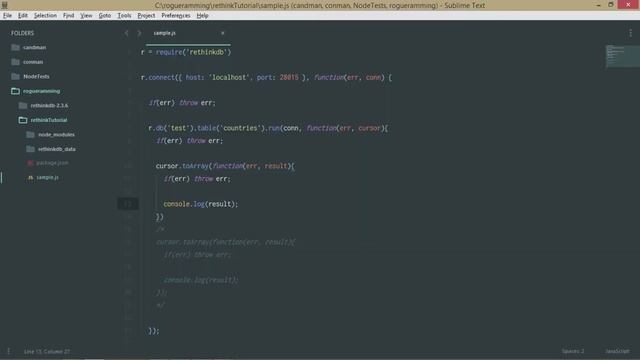640x360 pixels.
Task: Click the Line 13 column status text
Action: [47, 351]
